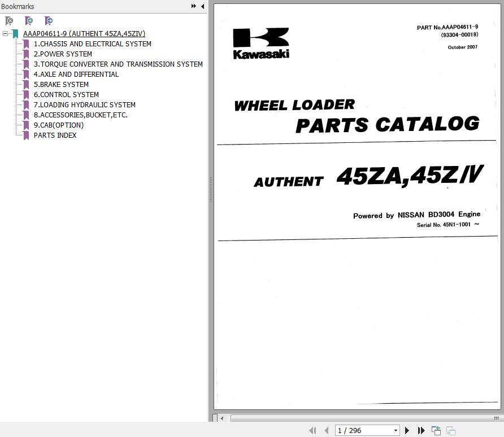
Task: Click the previous view icon
Action: point(436,430)
